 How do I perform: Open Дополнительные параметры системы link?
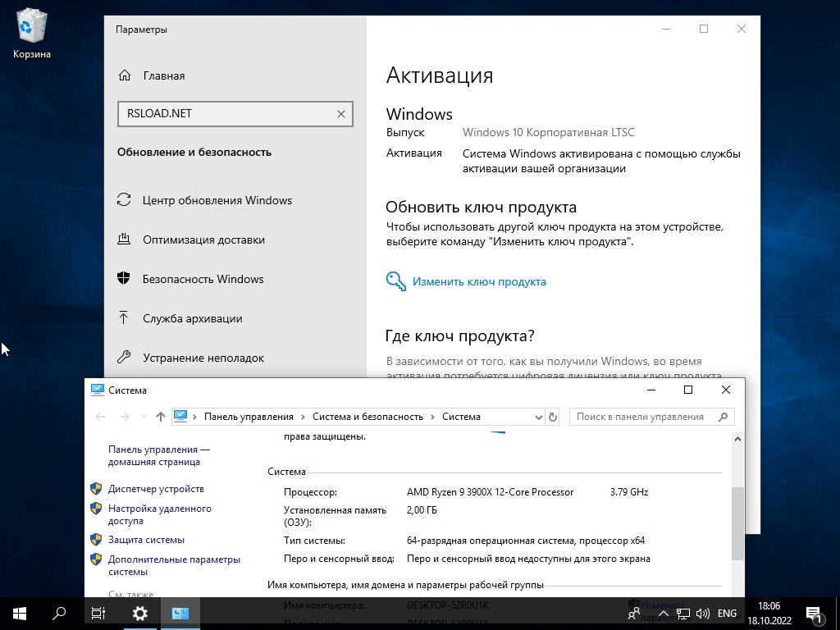[x=174, y=565]
